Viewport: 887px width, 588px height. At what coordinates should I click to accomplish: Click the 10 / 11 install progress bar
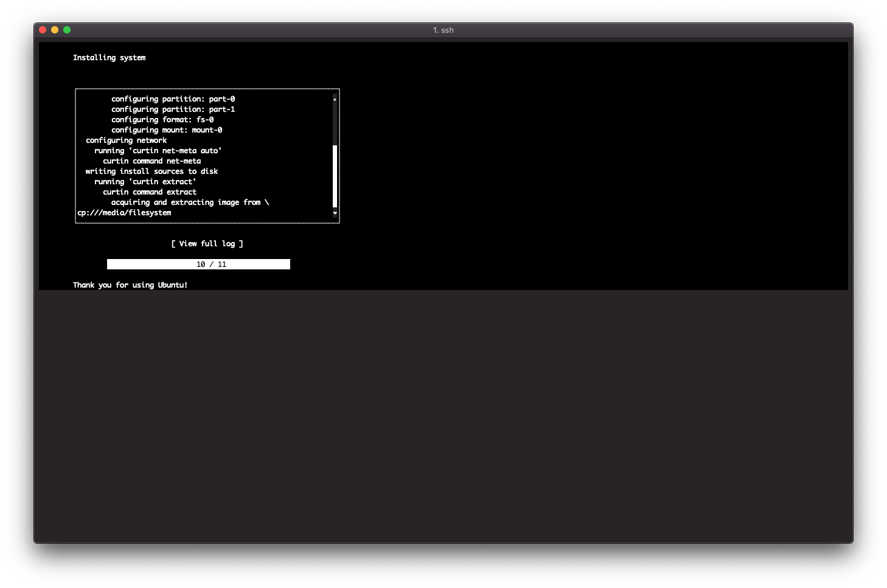click(x=198, y=264)
